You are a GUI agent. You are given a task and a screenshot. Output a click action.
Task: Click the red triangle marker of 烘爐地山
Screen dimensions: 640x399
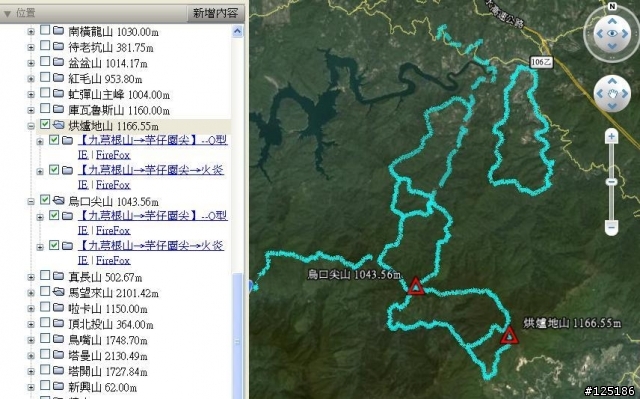tap(509, 335)
